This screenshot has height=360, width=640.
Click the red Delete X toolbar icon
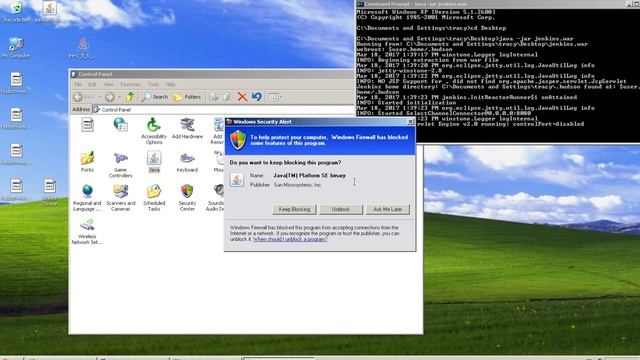click(242, 97)
